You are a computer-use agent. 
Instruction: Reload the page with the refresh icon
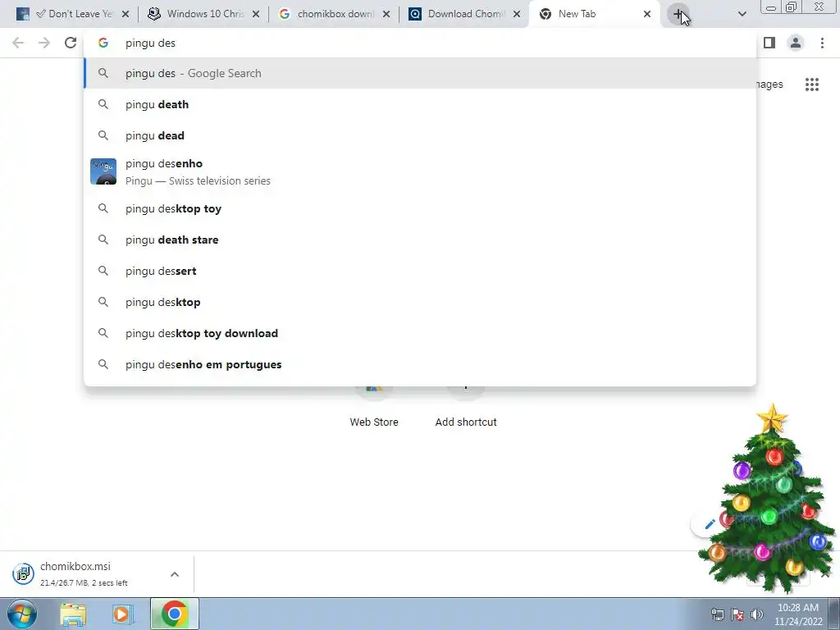pos(71,43)
